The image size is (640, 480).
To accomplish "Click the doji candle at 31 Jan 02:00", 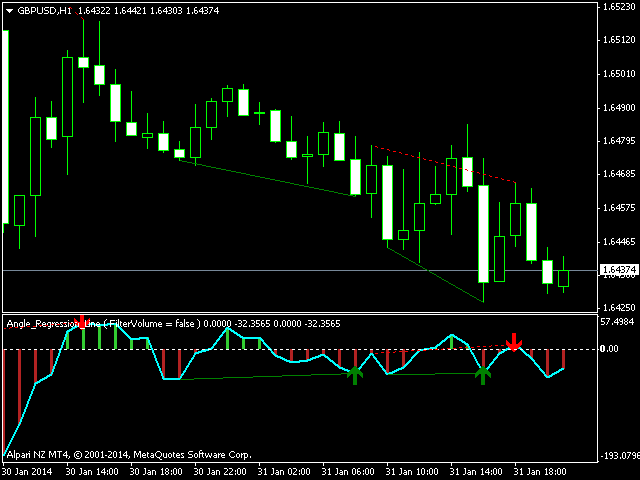I will (x=260, y=113).
